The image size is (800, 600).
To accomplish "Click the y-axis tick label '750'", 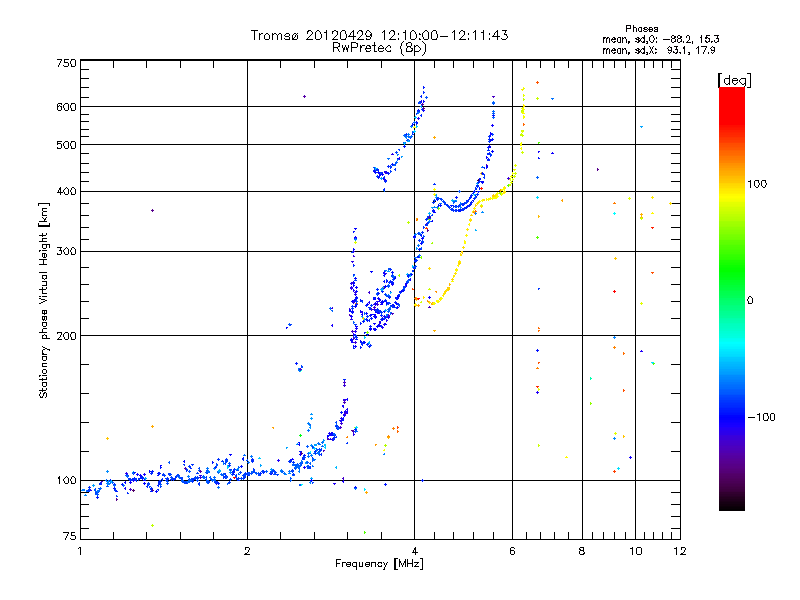I will 66,63.
